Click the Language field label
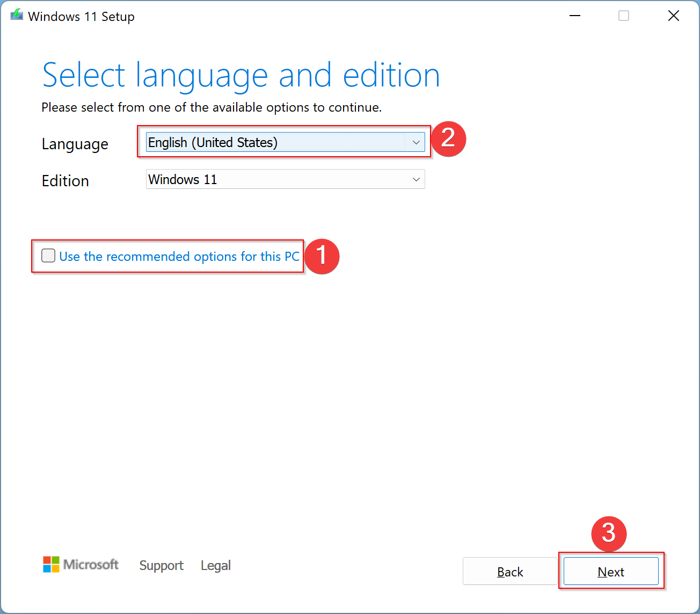The width and height of the screenshot is (700, 614). point(75,144)
